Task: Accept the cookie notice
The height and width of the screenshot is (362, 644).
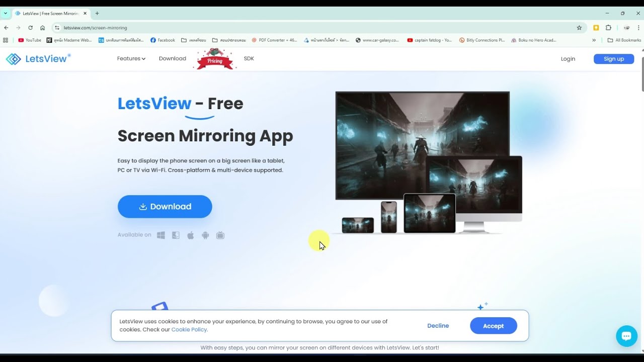Action: tap(494, 326)
